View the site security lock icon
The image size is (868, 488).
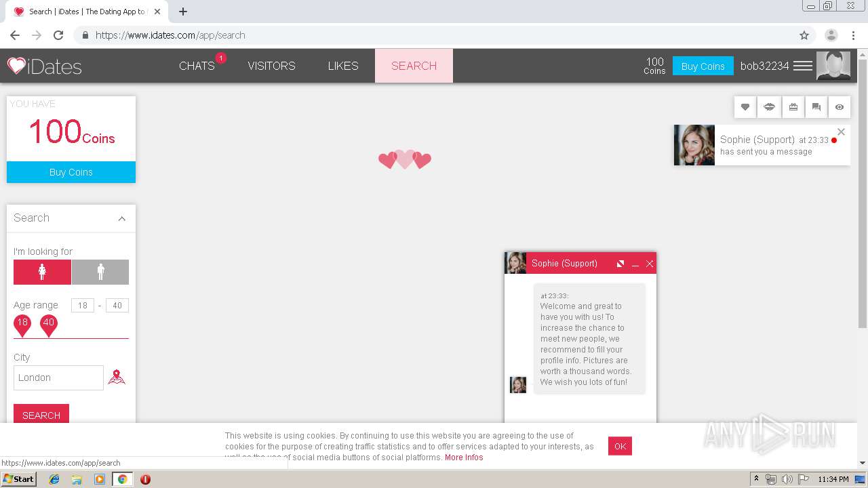point(85,35)
